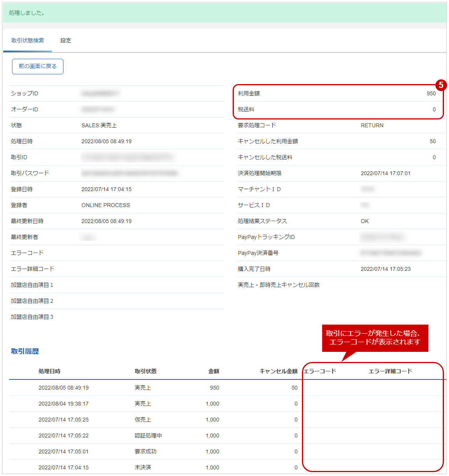The image size is (449, 476).
Task: Select the 加盟店自由項目 2 label
Action: pos(32,301)
